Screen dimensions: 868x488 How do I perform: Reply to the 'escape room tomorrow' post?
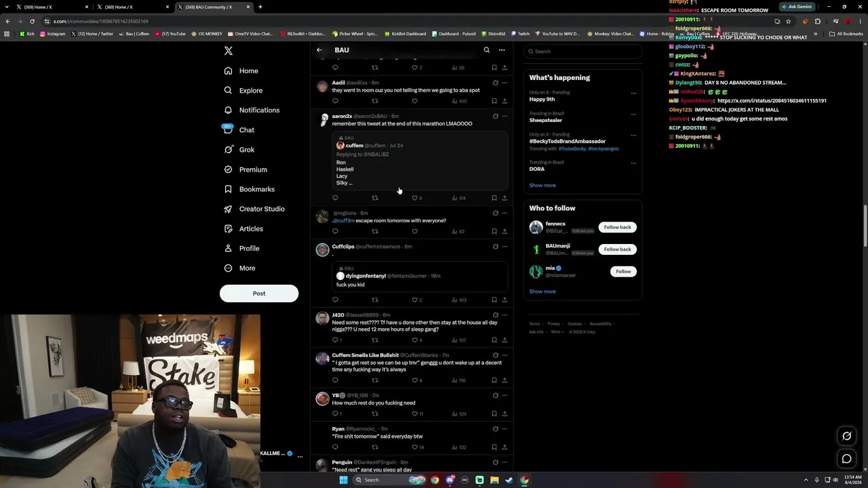click(335, 231)
